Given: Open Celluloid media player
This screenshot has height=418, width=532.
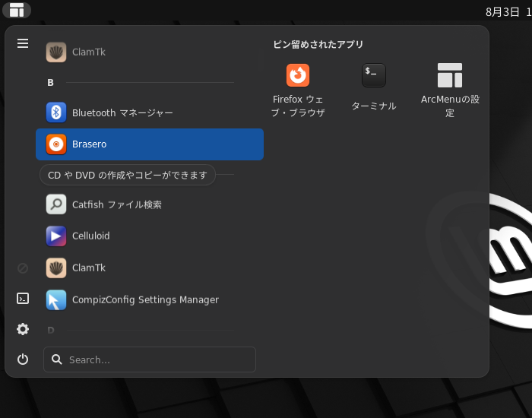Looking at the screenshot, I should coord(150,236).
